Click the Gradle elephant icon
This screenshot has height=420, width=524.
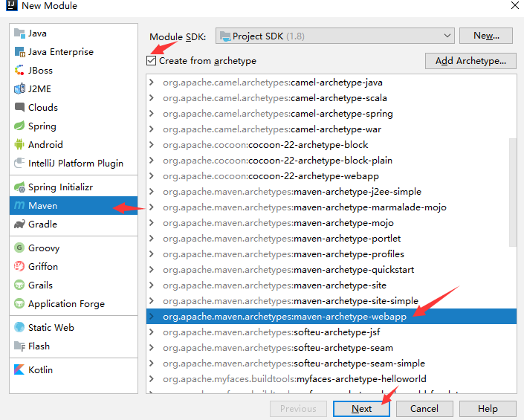[x=19, y=224]
